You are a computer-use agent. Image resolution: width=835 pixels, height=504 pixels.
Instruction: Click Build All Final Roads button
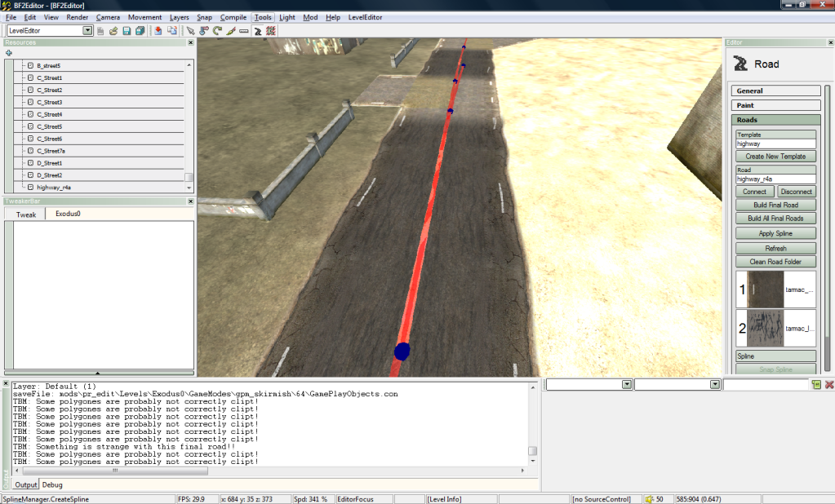[x=776, y=219]
